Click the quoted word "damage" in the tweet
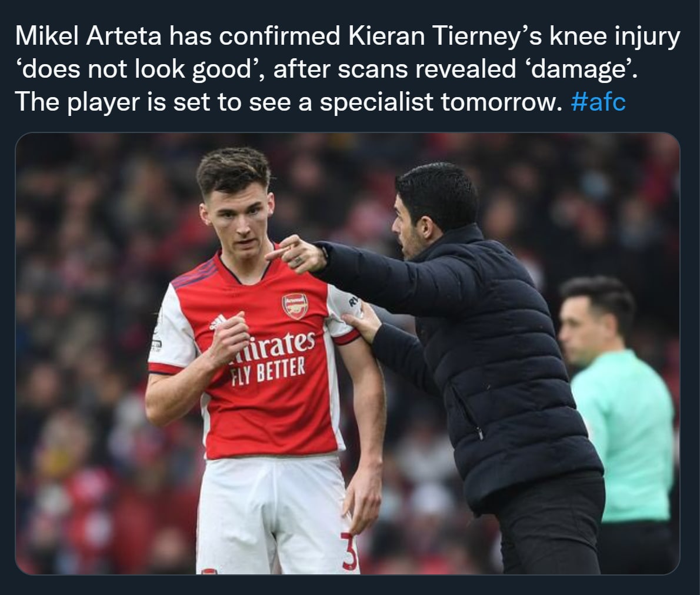This screenshot has width=700, height=595. pyautogui.click(x=579, y=69)
